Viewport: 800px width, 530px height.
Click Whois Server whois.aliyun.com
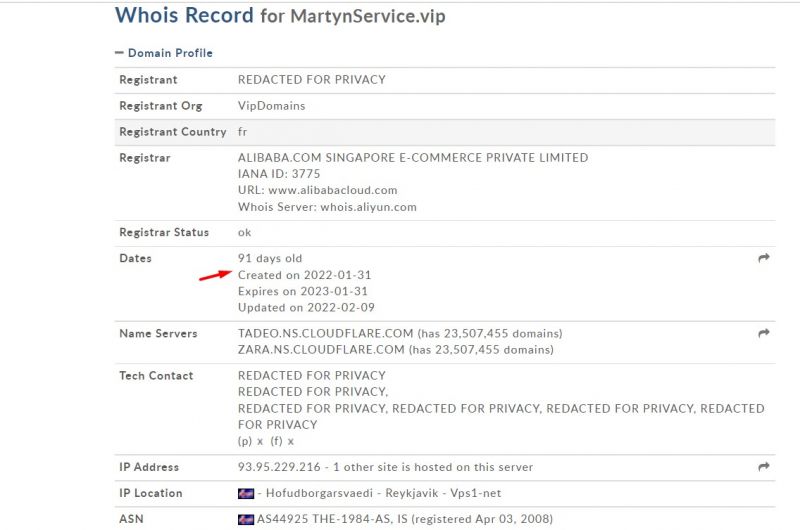coord(327,207)
